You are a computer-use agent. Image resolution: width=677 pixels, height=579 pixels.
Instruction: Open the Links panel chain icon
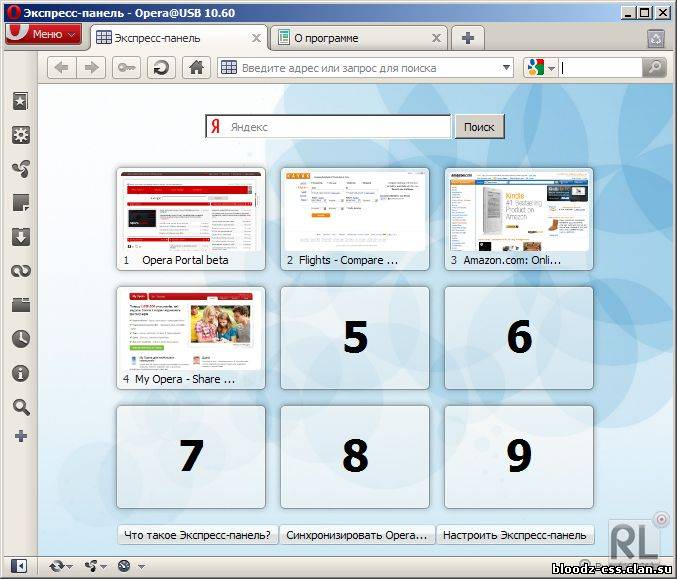pos(21,271)
